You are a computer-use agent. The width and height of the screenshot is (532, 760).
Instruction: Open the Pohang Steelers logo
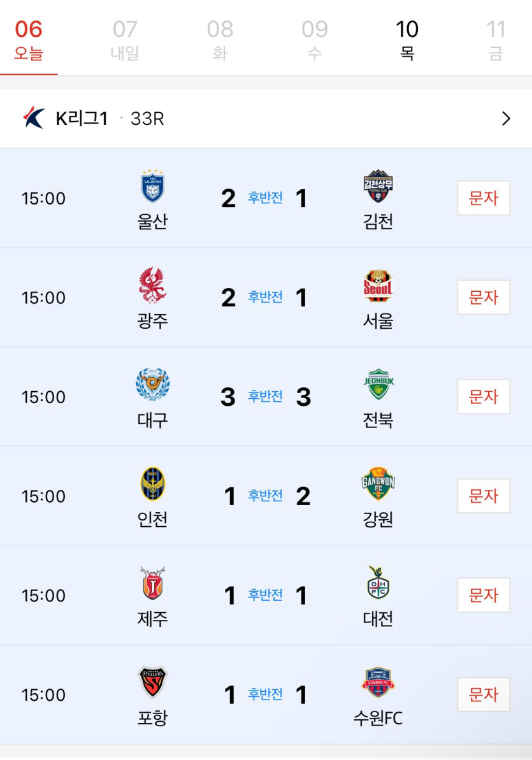pyautogui.click(x=152, y=682)
